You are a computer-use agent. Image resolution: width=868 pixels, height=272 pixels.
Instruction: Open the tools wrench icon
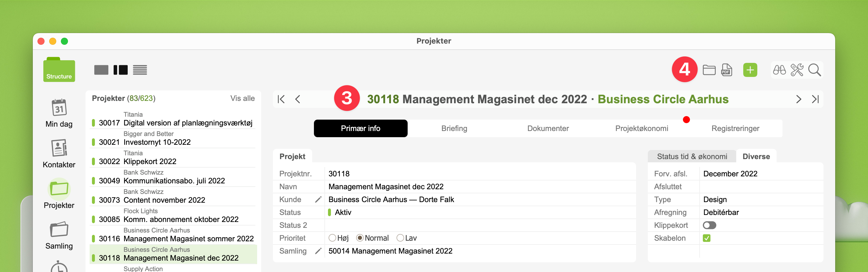pos(797,70)
